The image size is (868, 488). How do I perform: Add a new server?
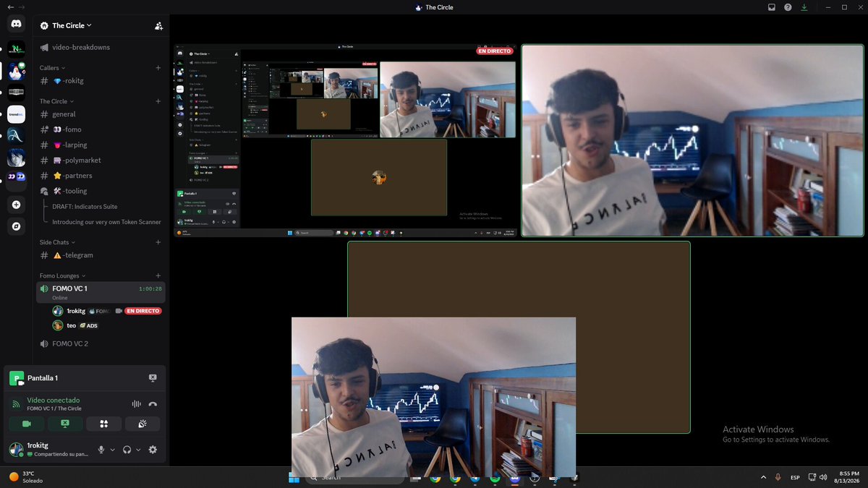[x=16, y=205]
